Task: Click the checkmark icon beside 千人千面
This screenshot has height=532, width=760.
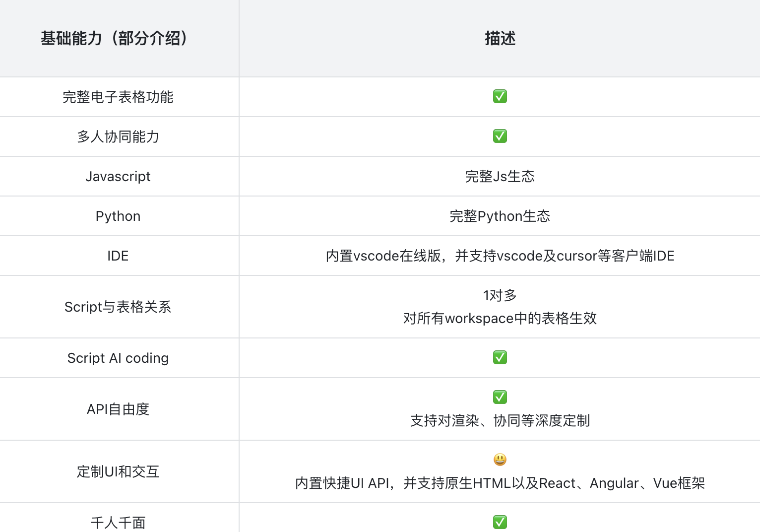Action: click(500, 522)
